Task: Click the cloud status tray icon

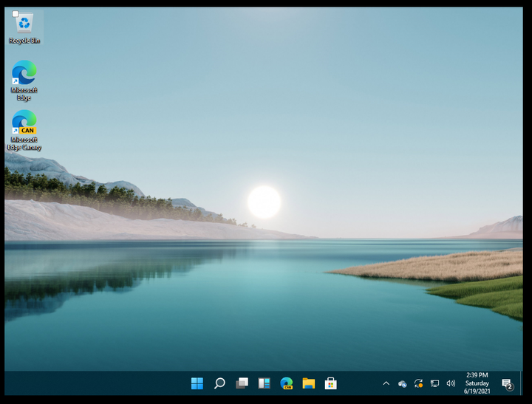Action: [403, 383]
